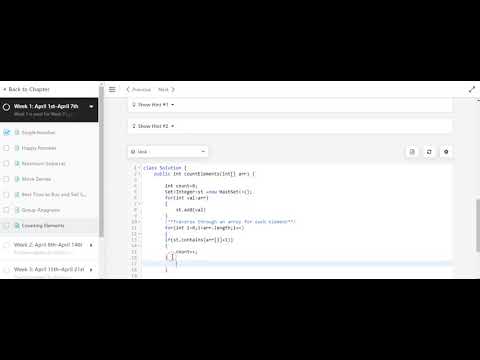Toggle fullscreen with the expand arrows icon
The width and height of the screenshot is (480, 360).
coord(472,89)
